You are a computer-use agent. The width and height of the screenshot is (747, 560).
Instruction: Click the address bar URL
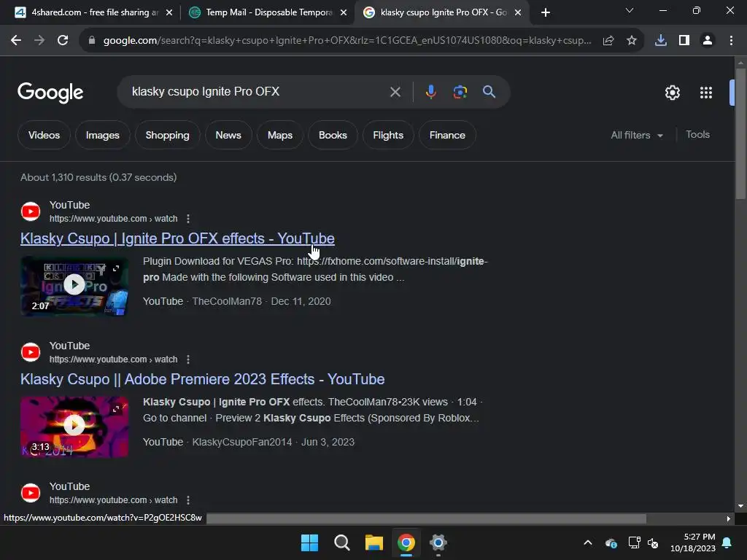click(x=347, y=41)
